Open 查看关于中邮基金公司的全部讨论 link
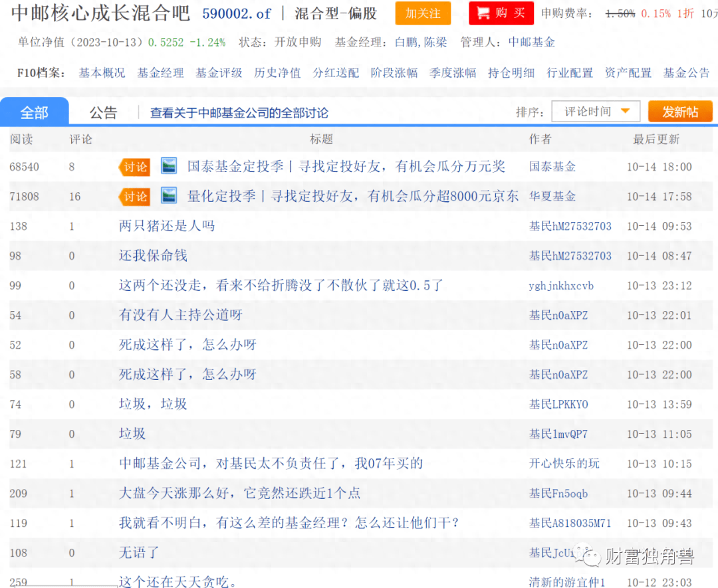The image size is (718, 588). 239,113
